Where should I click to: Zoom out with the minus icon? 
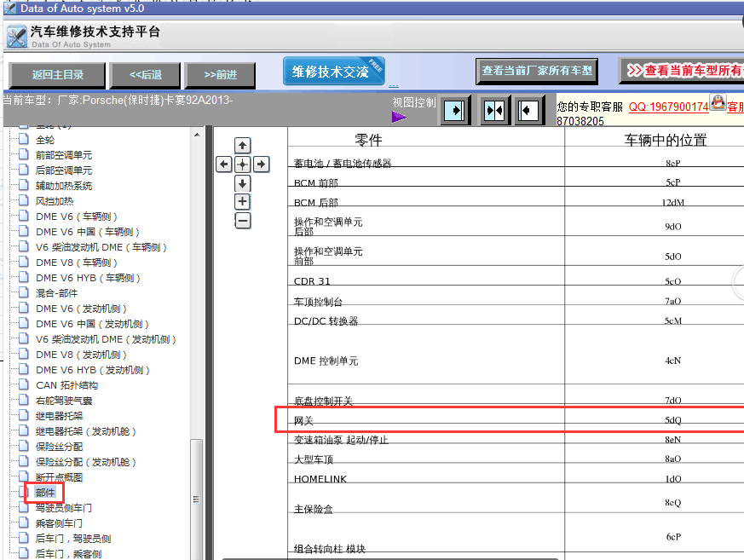point(243,221)
